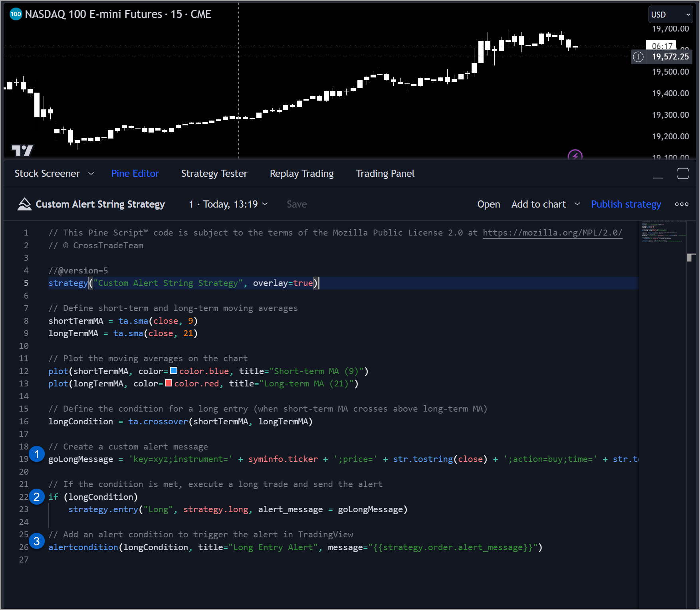This screenshot has height=610, width=700.
Task: Click the Open button
Action: tap(488, 204)
